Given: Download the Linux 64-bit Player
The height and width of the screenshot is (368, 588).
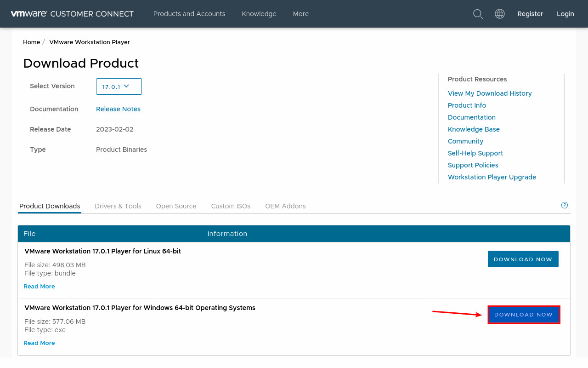Looking at the screenshot, I should (523, 259).
